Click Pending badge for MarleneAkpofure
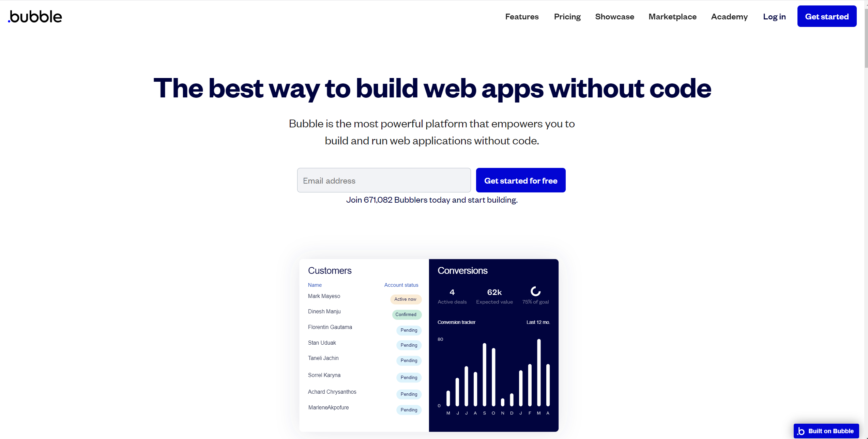Image resolution: width=868 pixels, height=439 pixels. [409, 410]
